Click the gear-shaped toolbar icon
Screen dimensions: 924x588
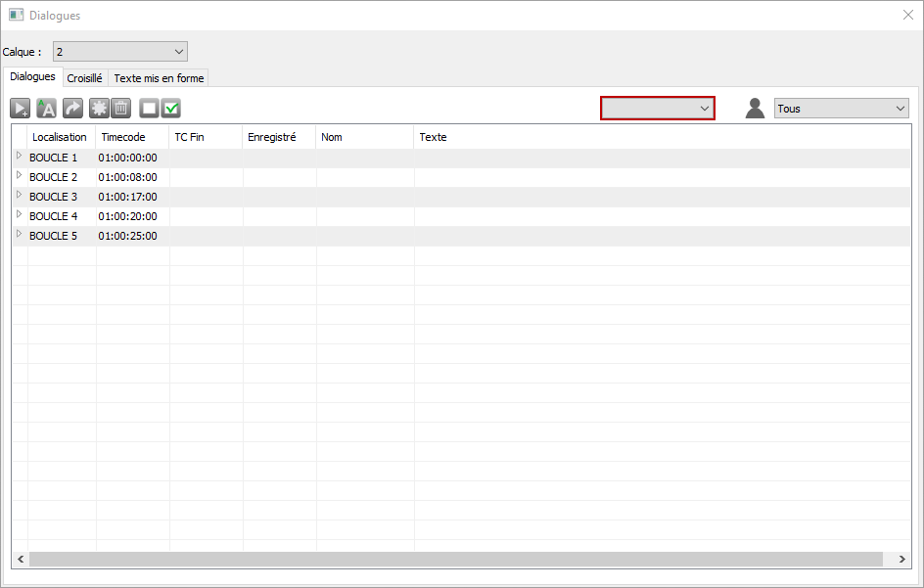pos(99,109)
